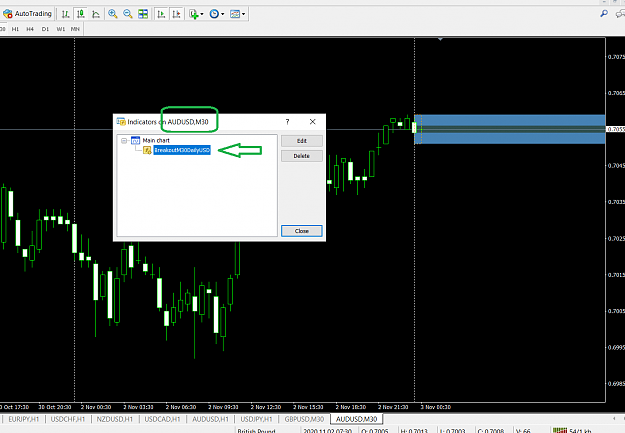Viewport: 625px width, 433px height.
Task: Switch to the AUDUSD,H1 chart tab
Action: (210, 419)
